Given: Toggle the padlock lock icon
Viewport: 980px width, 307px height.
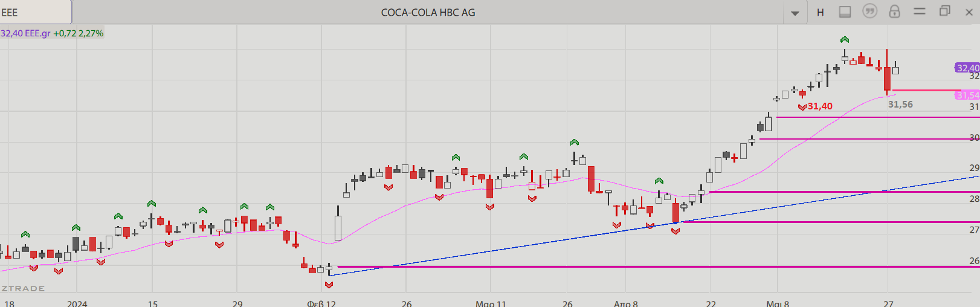Looking at the screenshot, I should click(x=895, y=11).
